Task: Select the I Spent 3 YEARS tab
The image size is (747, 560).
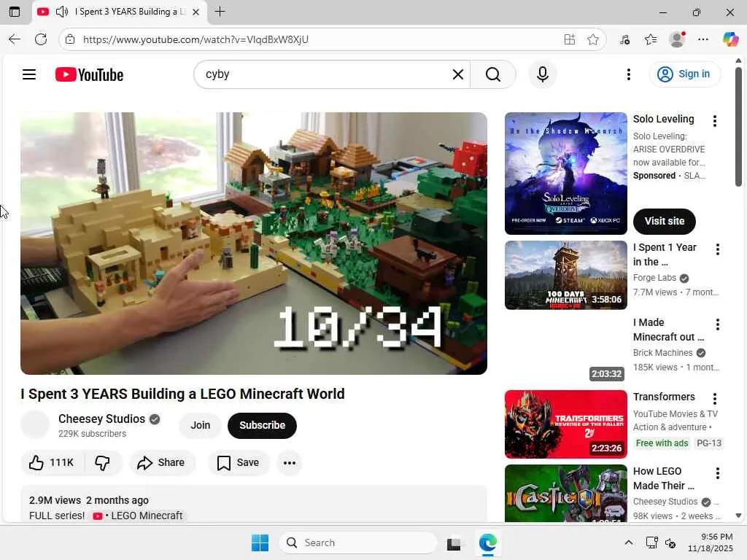Action: tap(120, 12)
